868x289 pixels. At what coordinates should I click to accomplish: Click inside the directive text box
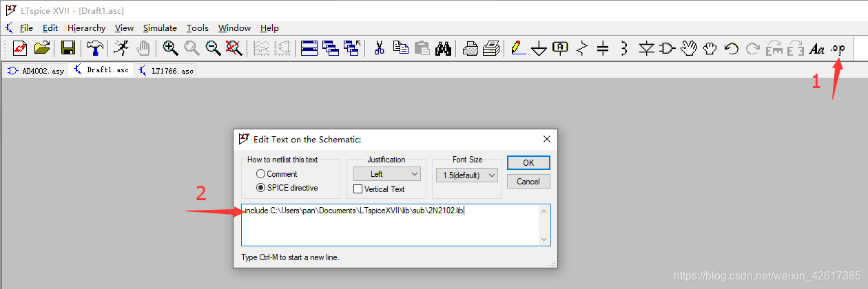click(390, 224)
